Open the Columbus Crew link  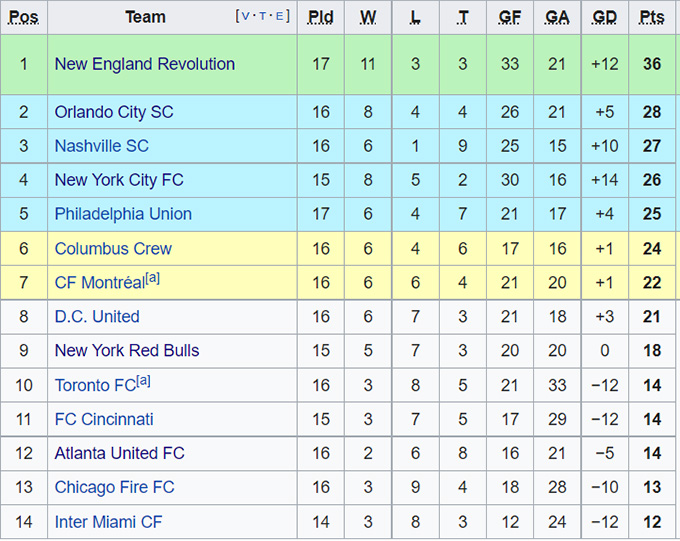click(x=113, y=249)
